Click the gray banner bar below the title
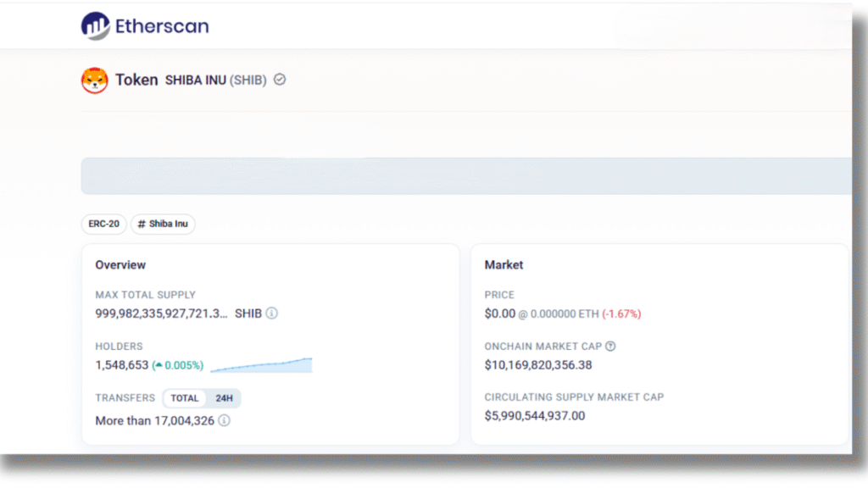This screenshot has width=868, height=488. 466,176
